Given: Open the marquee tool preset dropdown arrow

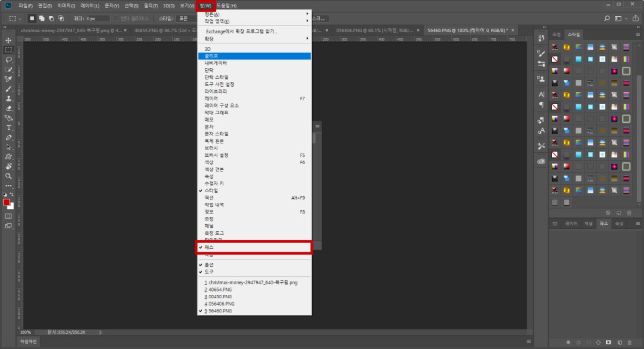Looking at the screenshot, I should 20,19.
